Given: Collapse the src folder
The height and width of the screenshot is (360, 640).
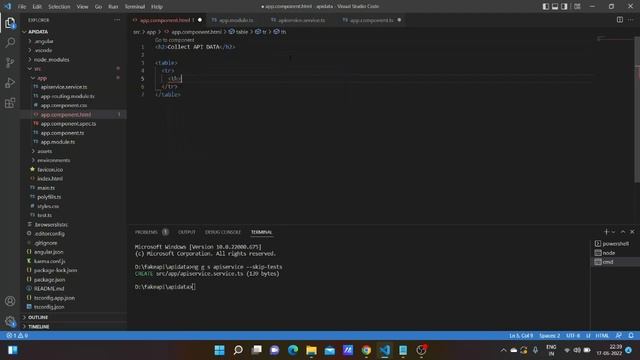Looking at the screenshot, I should pyautogui.click(x=74, y=69).
